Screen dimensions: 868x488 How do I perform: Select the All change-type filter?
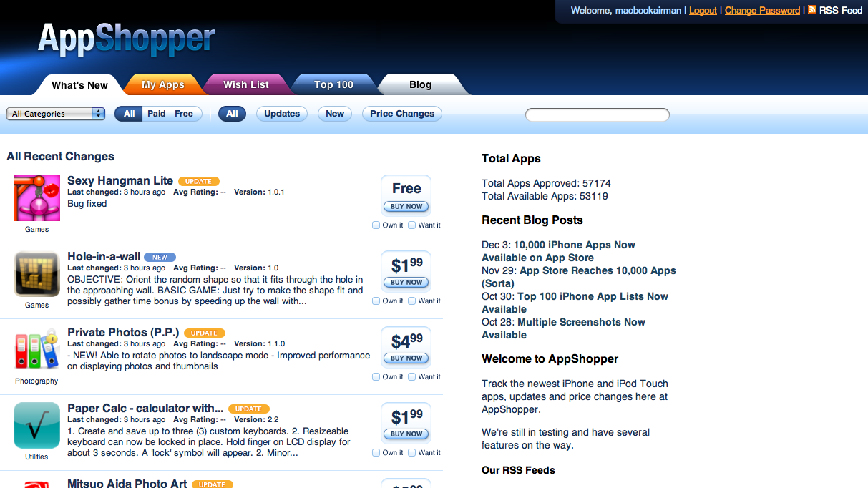[x=233, y=114]
